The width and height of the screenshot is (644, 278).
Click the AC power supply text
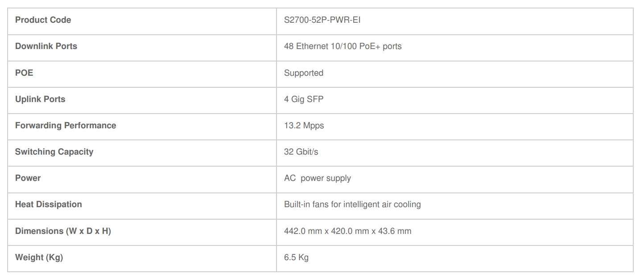pos(317,178)
